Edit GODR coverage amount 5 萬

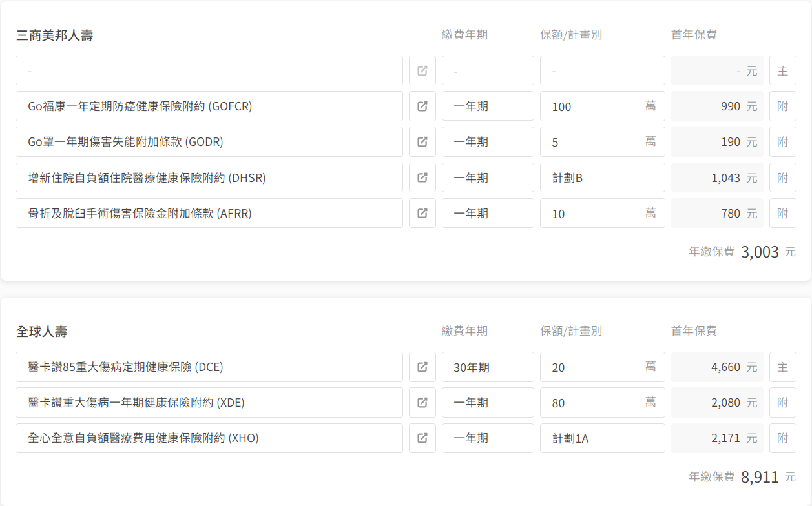pyautogui.click(x=603, y=141)
